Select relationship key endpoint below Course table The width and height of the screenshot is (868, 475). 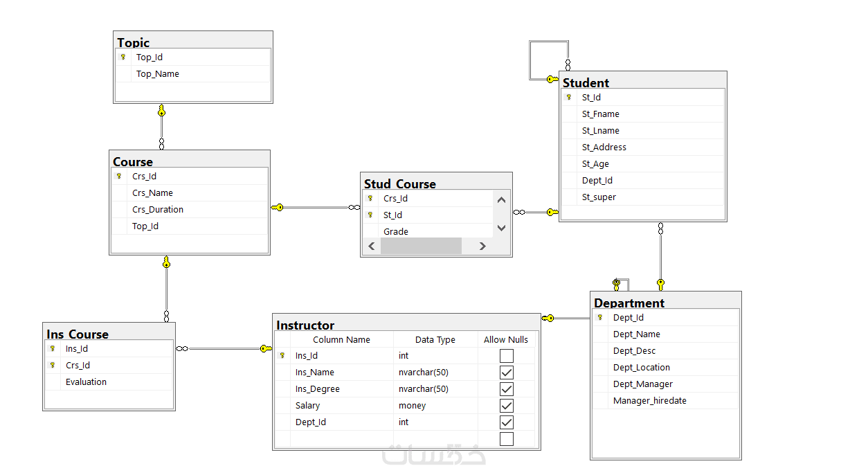click(166, 261)
